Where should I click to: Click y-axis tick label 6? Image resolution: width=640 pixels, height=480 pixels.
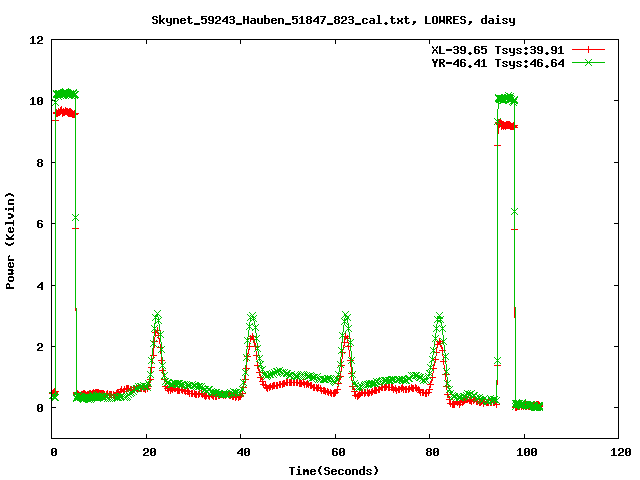click(40, 224)
